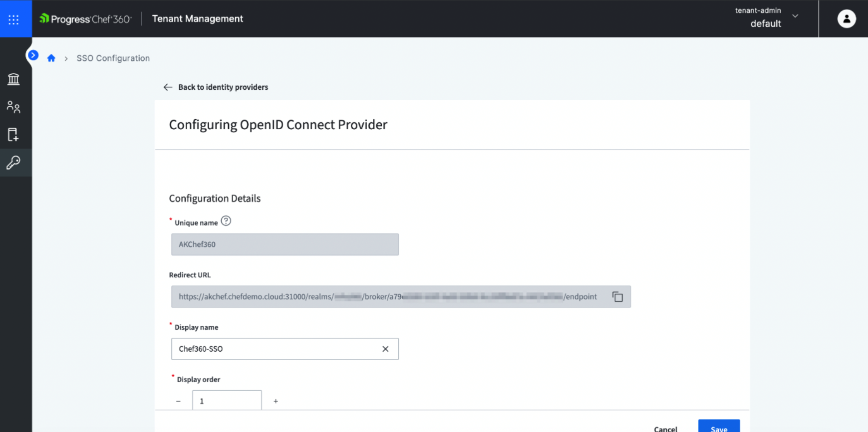Save the OpenID Connect configuration
This screenshot has height=432, width=868.
coord(718,427)
